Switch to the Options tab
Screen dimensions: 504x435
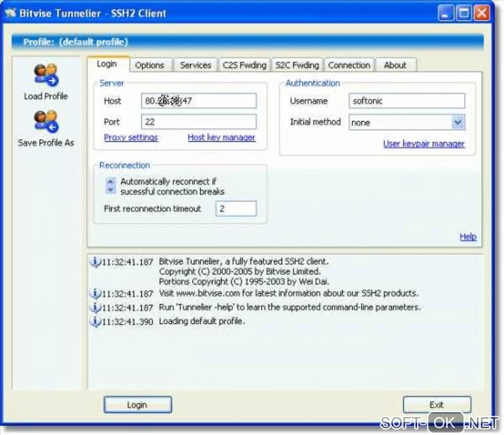pyautogui.click(x=149, y=65)
